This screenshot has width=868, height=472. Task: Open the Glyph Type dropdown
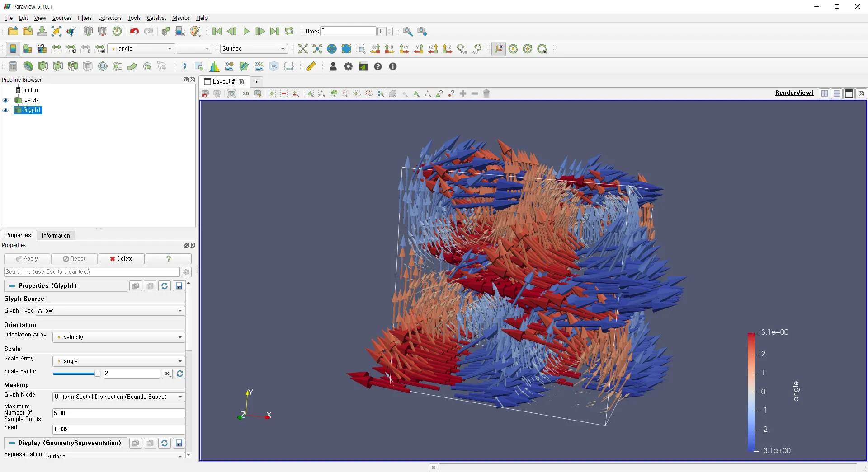(110, 311)
